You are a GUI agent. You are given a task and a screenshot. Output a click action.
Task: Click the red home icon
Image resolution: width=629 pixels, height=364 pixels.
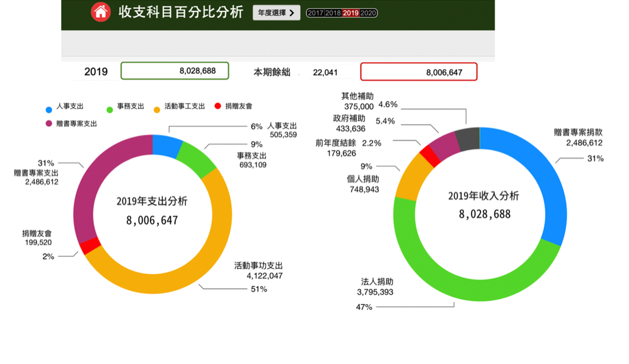coord(101,12)
